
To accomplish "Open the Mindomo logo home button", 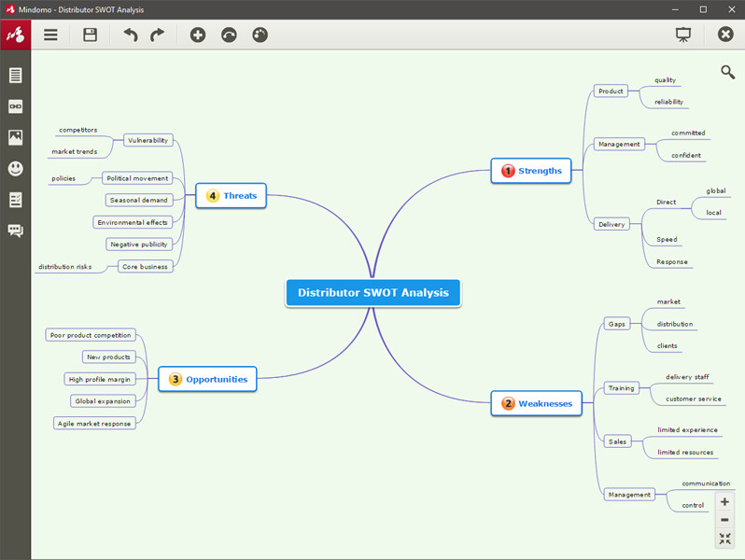I will click(x=15, y=35).
